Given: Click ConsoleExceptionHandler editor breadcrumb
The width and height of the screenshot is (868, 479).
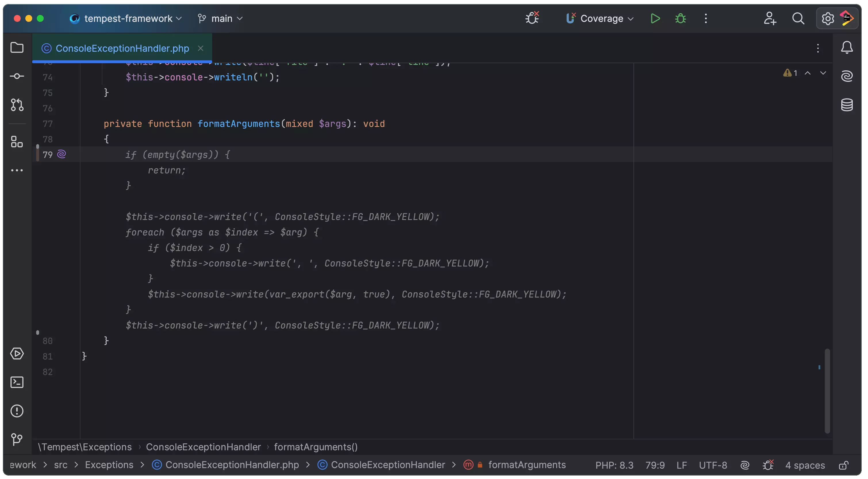Looking at the screenshot, I should coord(203,447).
